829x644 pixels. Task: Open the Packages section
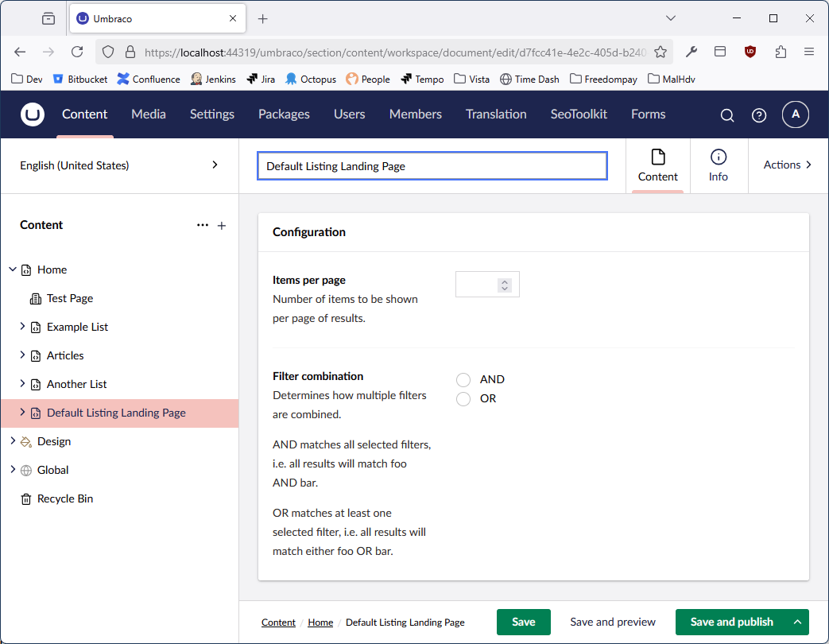(x=284, y=114)
